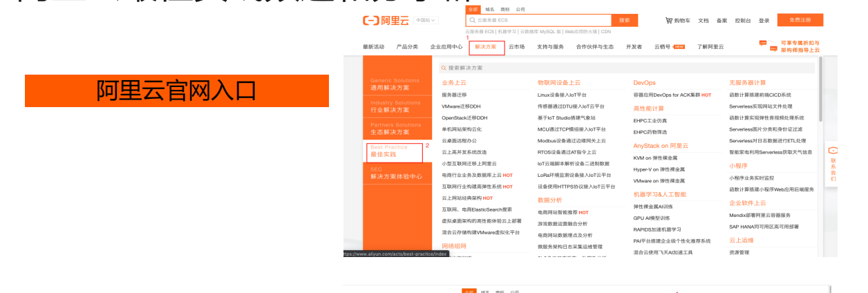Open the 产品分类 menu

click(x=407, y=47)
